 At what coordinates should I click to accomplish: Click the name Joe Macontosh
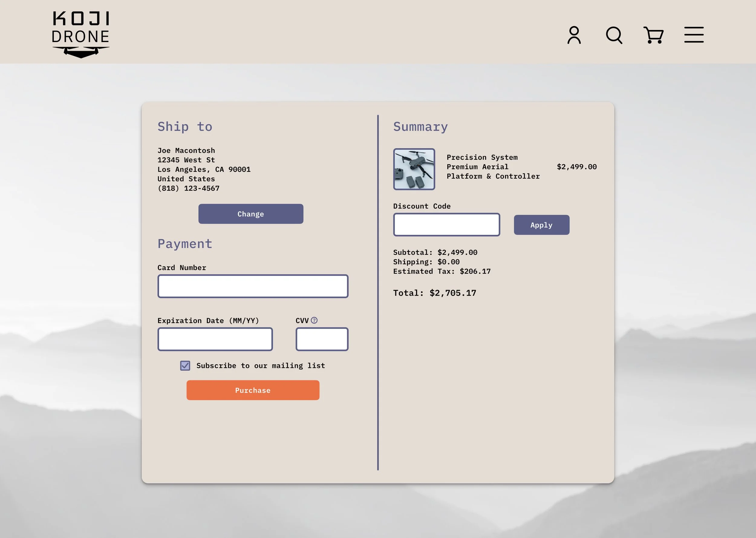pos(186,150)
